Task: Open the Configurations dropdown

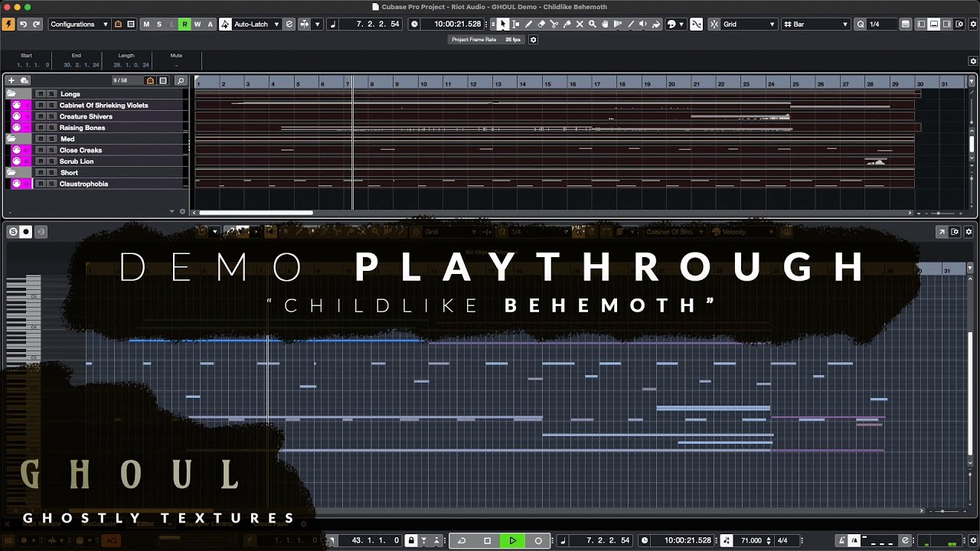Action: pos(79,24)
